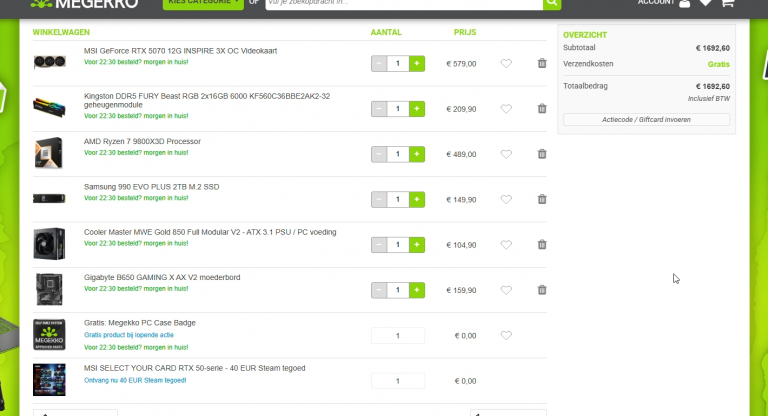This screenshot has width=768, height=416.
Task: Click the Samsung SSD thumbnail
Action: coord(49,198)
